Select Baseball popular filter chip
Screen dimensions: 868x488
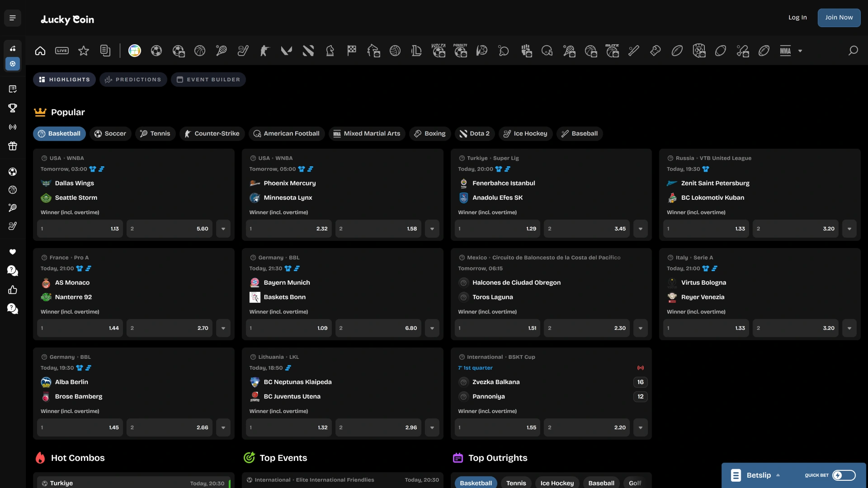click(580, 134)
